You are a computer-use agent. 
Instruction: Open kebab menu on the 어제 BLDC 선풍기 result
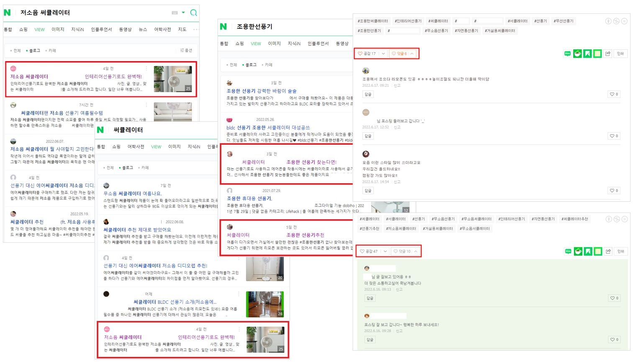click(x=239, y=294)
